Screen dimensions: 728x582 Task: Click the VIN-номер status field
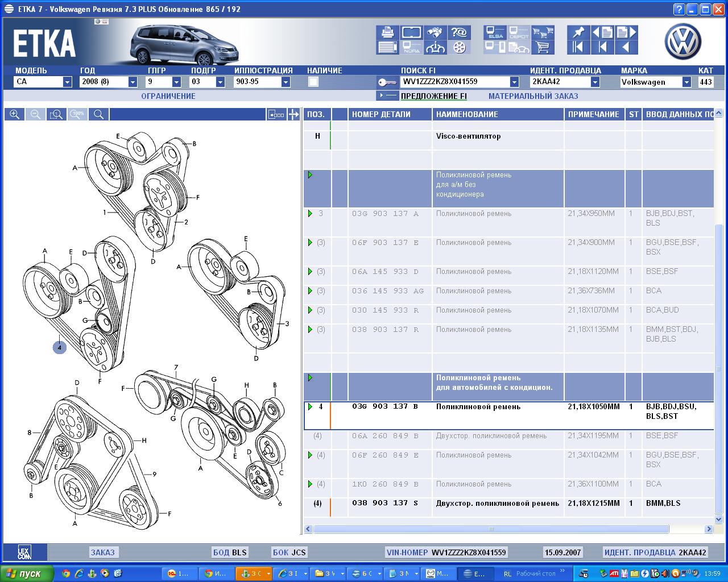click(x=446, y=552)
